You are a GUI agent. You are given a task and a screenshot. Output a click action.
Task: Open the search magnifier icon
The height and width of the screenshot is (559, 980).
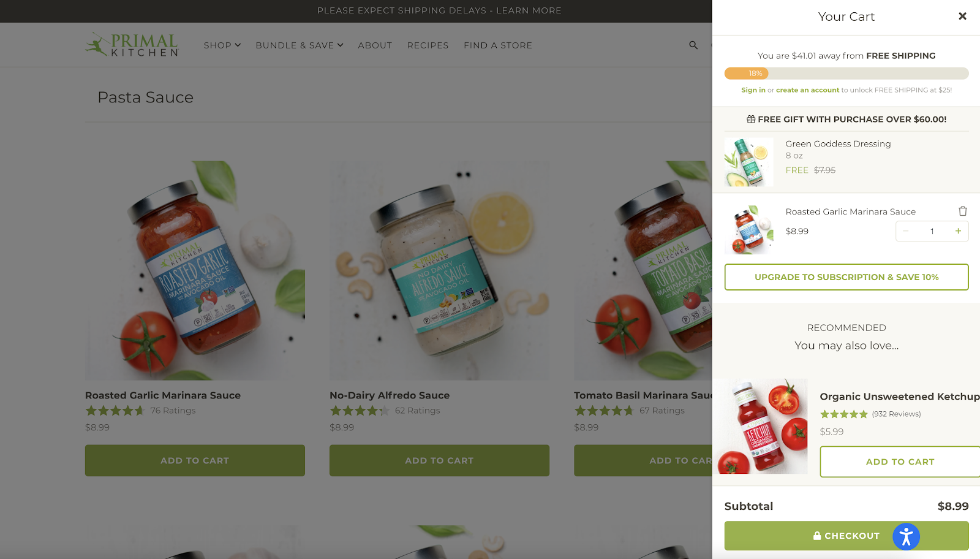point(693,45)
